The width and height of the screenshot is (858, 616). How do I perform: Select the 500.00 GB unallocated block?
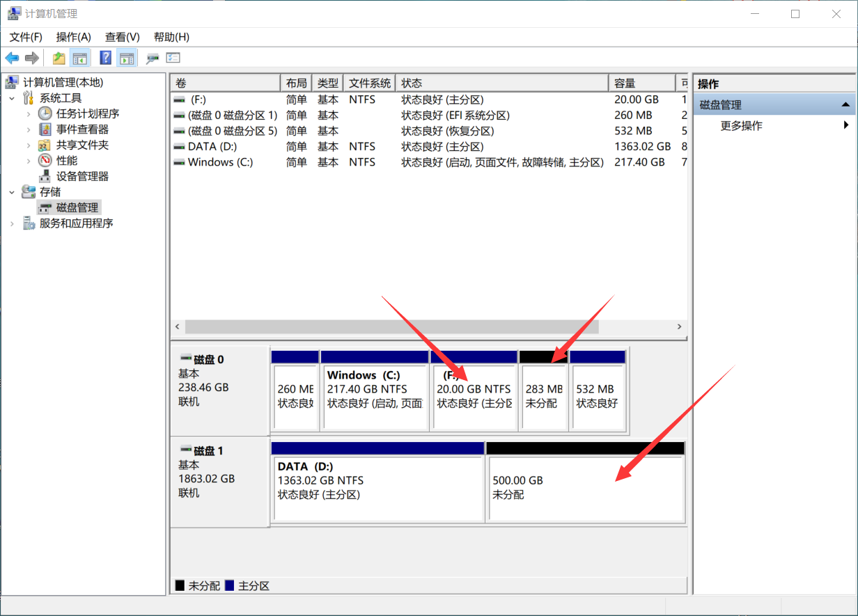[x=586, y=482]
